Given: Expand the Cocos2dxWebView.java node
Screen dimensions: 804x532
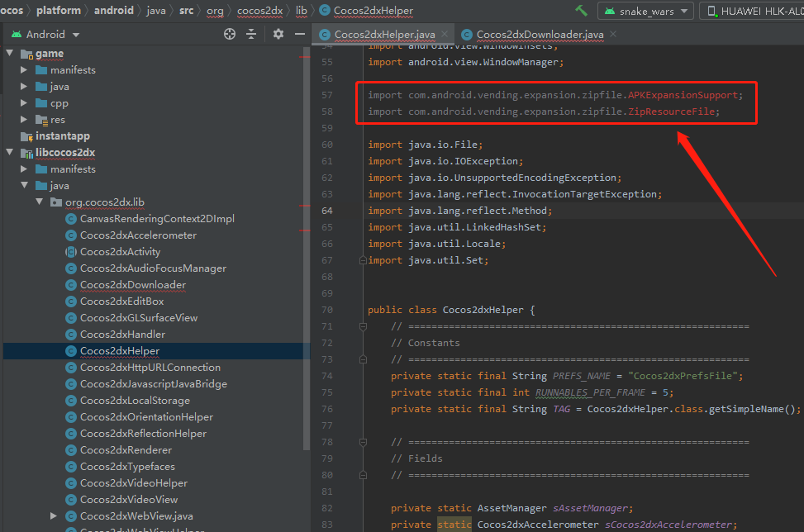Looking at the screenshot, I should click(x=55, y=516).
